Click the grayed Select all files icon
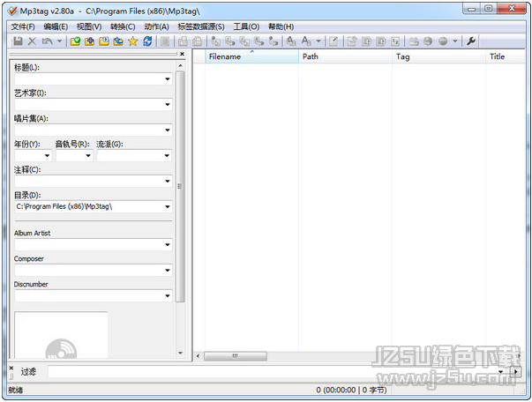This screenshot has height=402, width=532. coord(165,41)
